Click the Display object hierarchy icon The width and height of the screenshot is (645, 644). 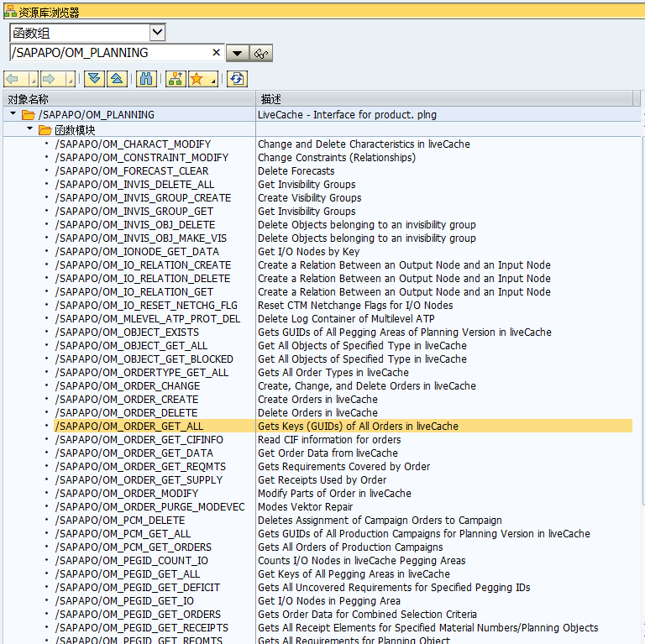coord(176,79)
